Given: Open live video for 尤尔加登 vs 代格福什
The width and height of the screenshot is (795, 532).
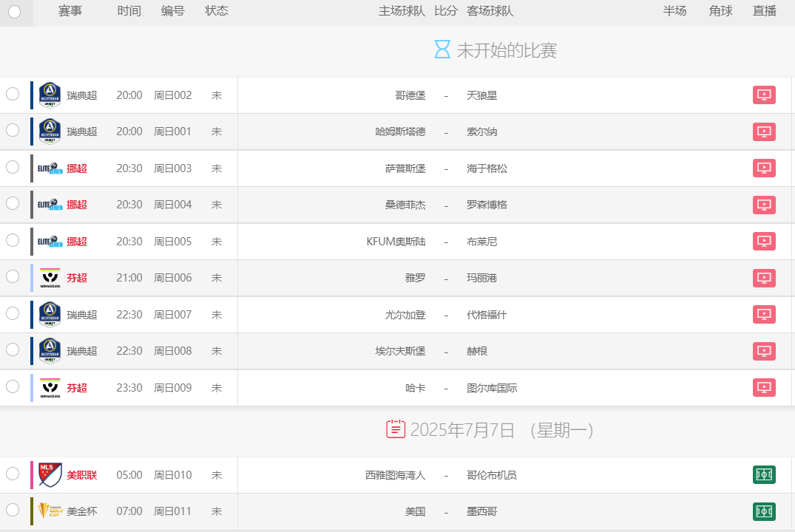Looking at the screenshot, I should [764, 315].
